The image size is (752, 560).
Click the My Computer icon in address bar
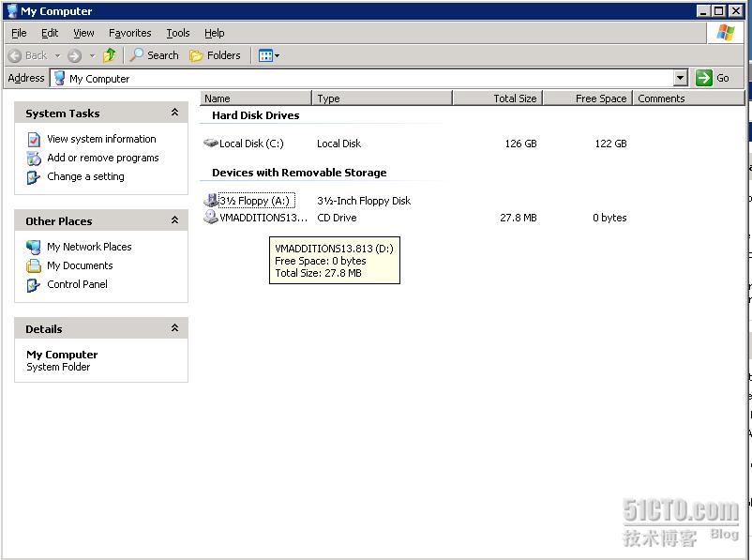tap(59, 78)
